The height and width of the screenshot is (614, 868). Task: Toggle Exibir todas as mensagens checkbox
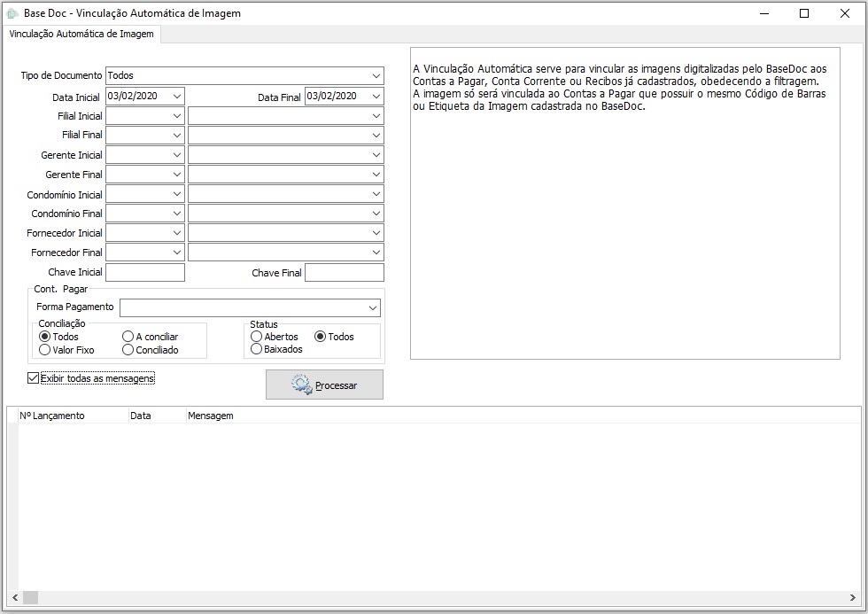coord(34,378)
